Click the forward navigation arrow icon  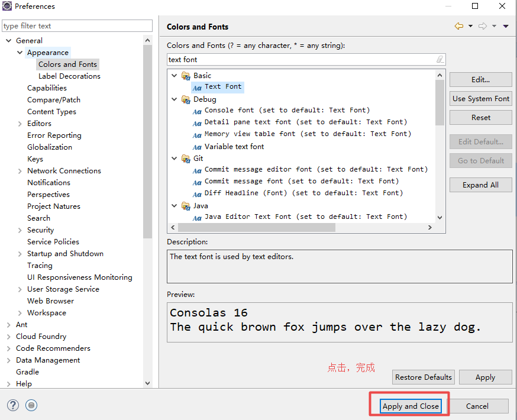[483, 26]
